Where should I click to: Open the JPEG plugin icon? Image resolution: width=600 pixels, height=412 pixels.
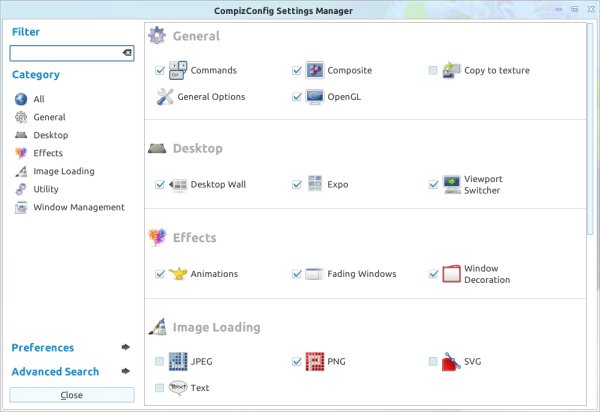click(x=178, y=362)
